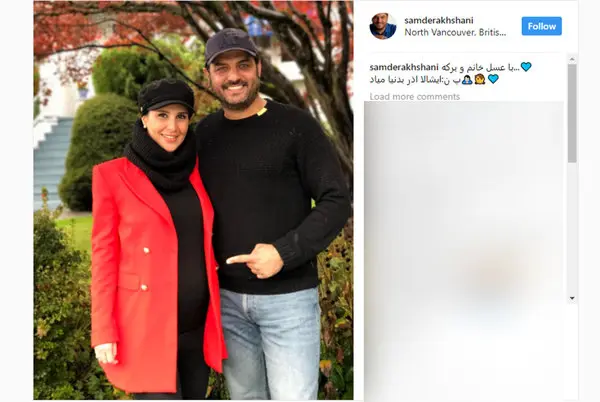The image size is (600, 402).
Task: Click the comments scrollbar up arrow
Action: (572, 59)
